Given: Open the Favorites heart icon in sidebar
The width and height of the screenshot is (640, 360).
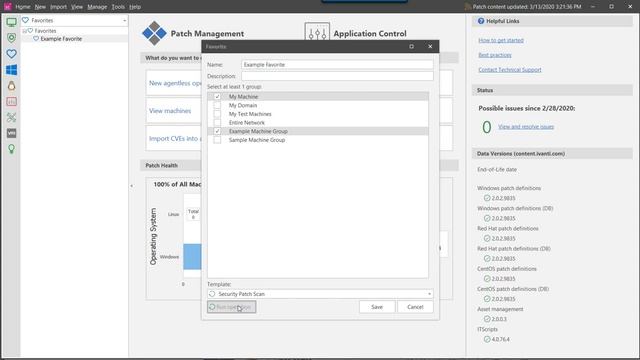Looking at the screenshot, I should point(11,54).
